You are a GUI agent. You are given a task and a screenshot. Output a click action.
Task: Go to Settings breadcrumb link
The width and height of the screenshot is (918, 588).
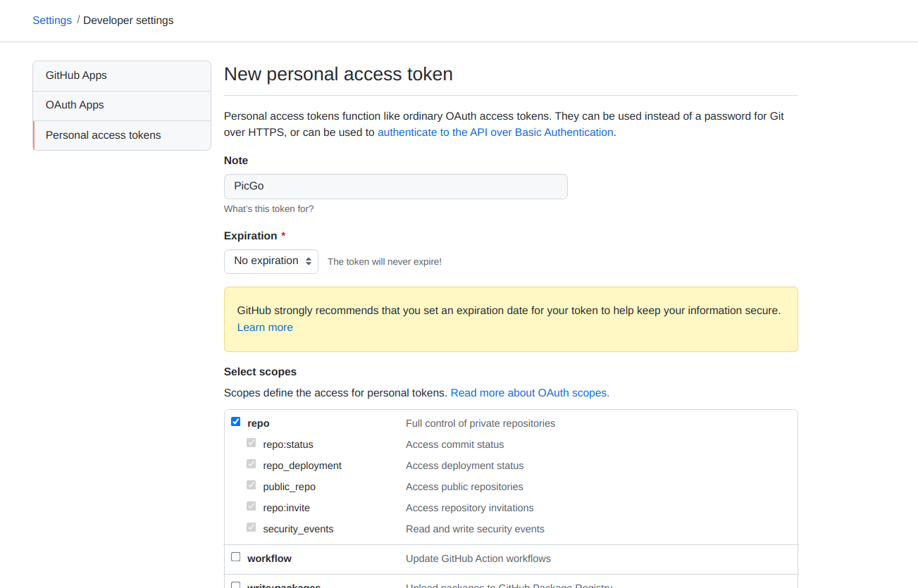[x=52, y=20]
